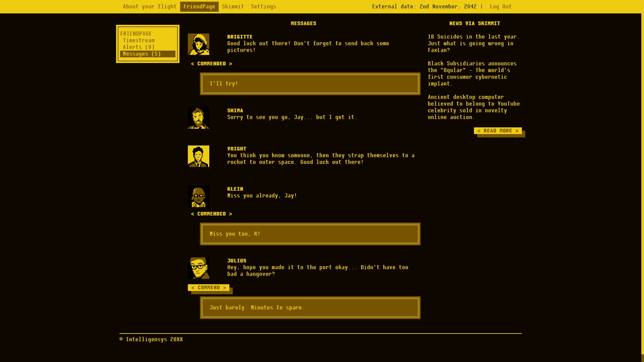
Task: Click Julius's glasses-wearing avatar portrait
Action: 198,268
